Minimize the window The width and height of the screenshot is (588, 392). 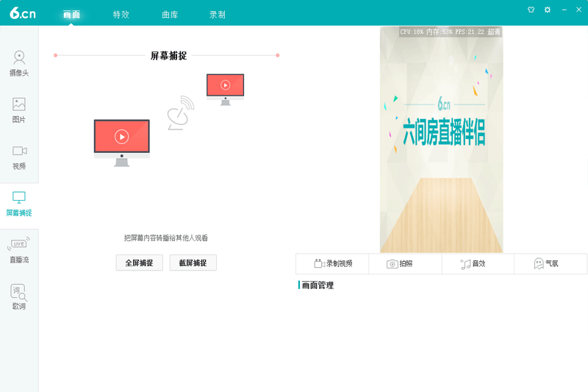click(x=564, y=10)
